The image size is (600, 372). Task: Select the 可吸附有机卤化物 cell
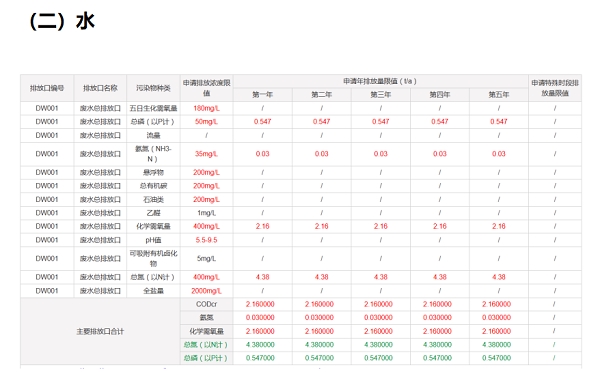[x=153, y=258]
